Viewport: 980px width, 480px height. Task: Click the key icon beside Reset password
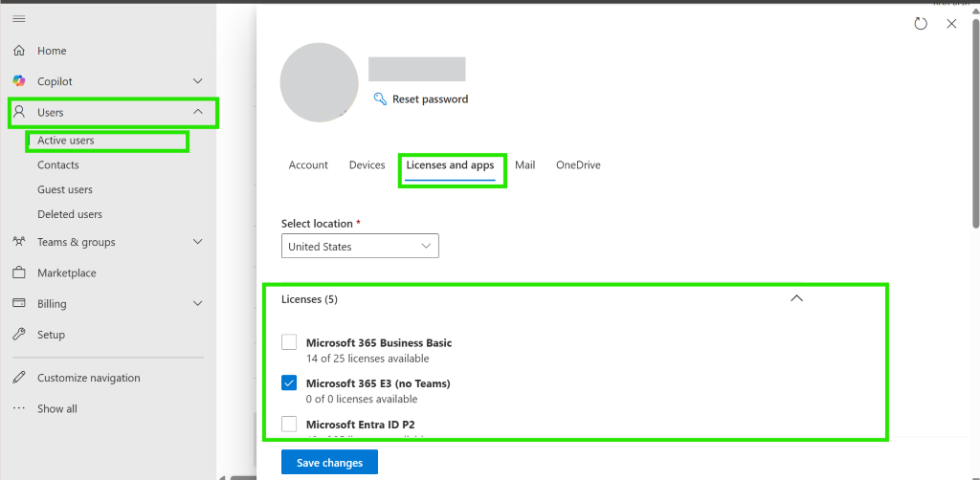pos(380,98)
